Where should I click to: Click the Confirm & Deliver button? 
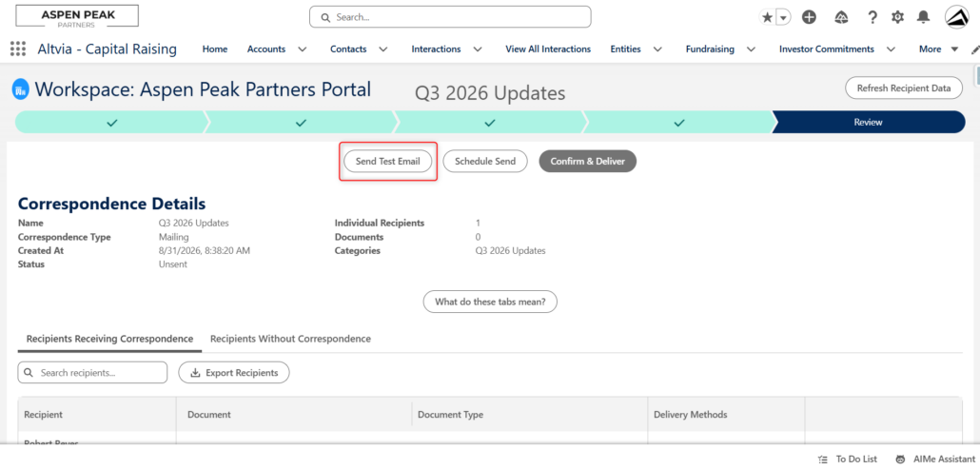coord(587,161)
